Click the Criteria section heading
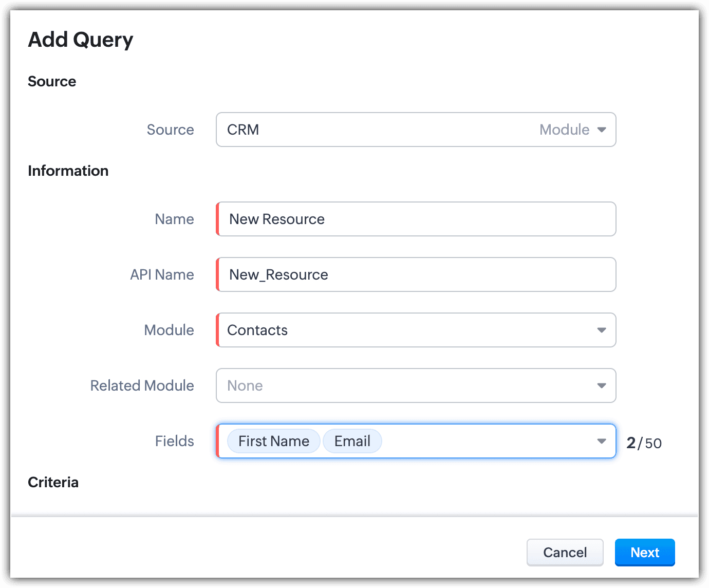 [x=53, y=482]
